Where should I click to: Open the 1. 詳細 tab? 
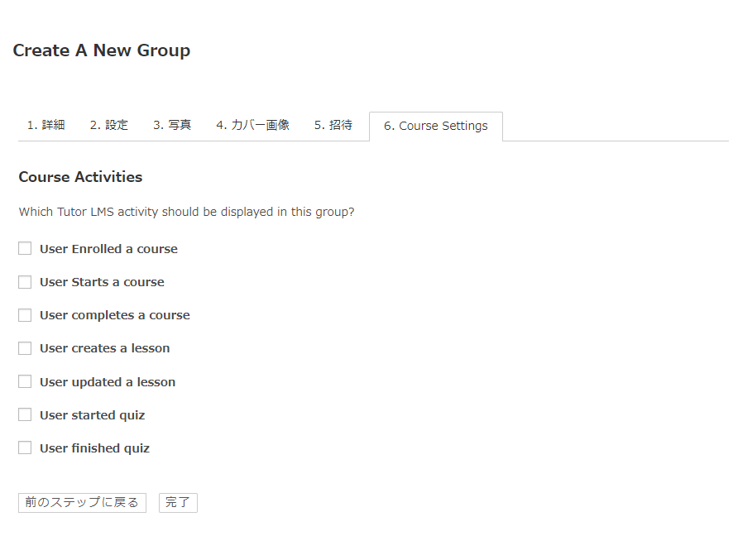click(46, 125)
